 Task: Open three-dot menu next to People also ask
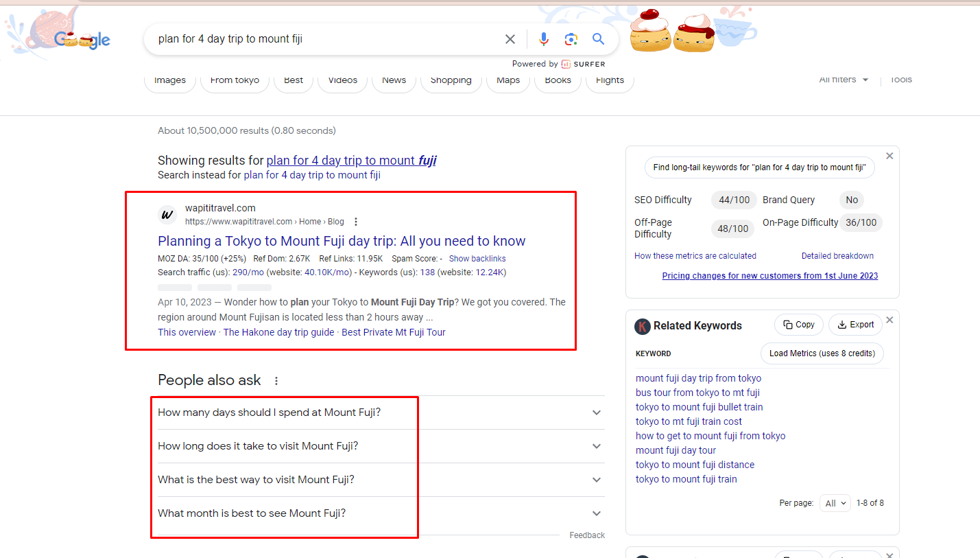point(276,380)
